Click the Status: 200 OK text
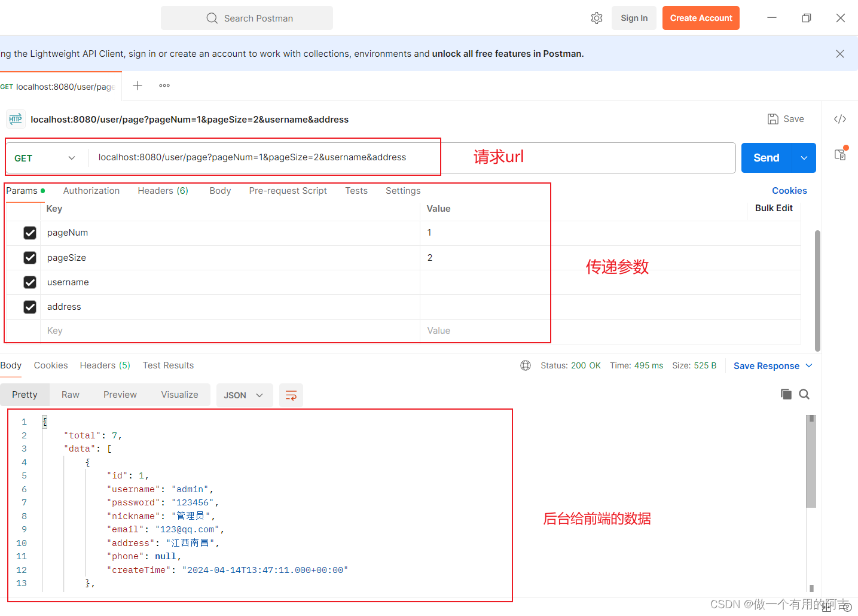Image resolution: width=858 pixels, height=616 pixels. 570,365
